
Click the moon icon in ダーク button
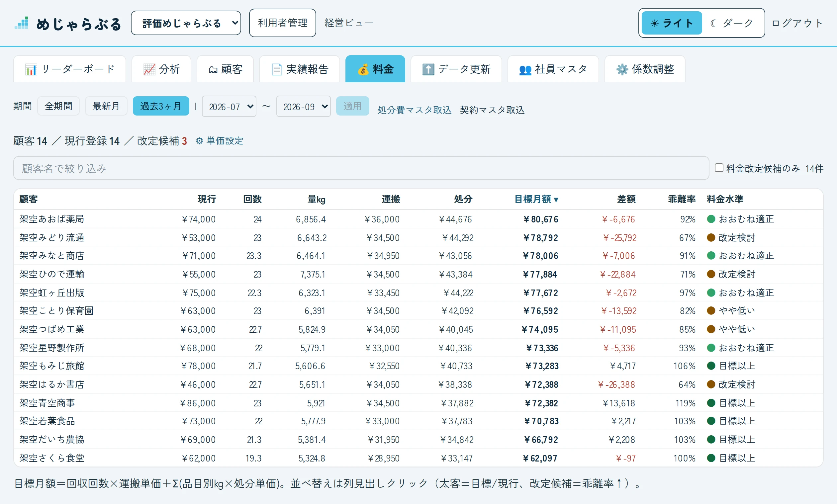[713, 23]
